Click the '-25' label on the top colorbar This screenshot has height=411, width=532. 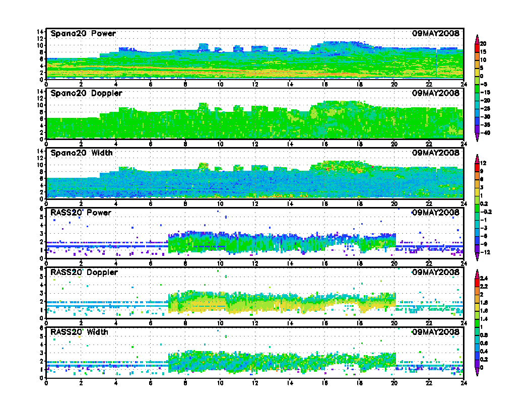click(485, 109)
